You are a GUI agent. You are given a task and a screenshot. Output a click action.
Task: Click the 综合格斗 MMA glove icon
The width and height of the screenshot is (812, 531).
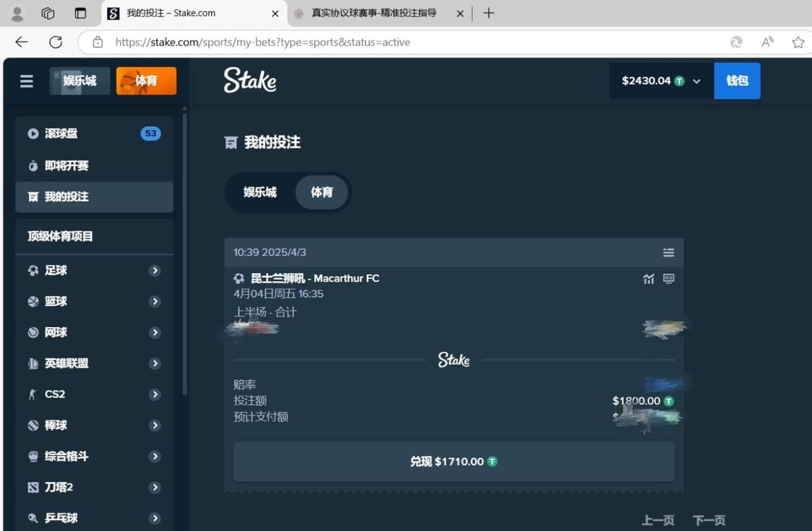[x=32, y=456]
